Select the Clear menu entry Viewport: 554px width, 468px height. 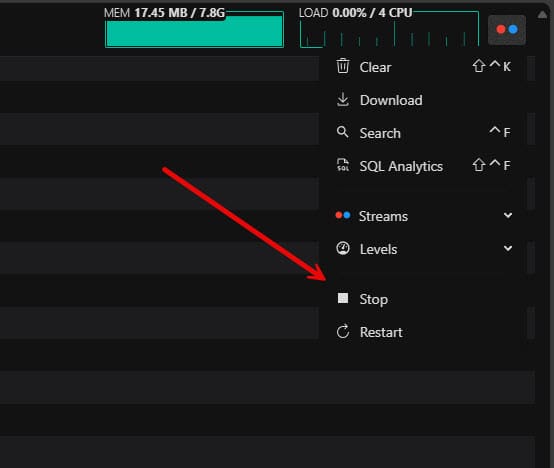[x=424, y=67]
